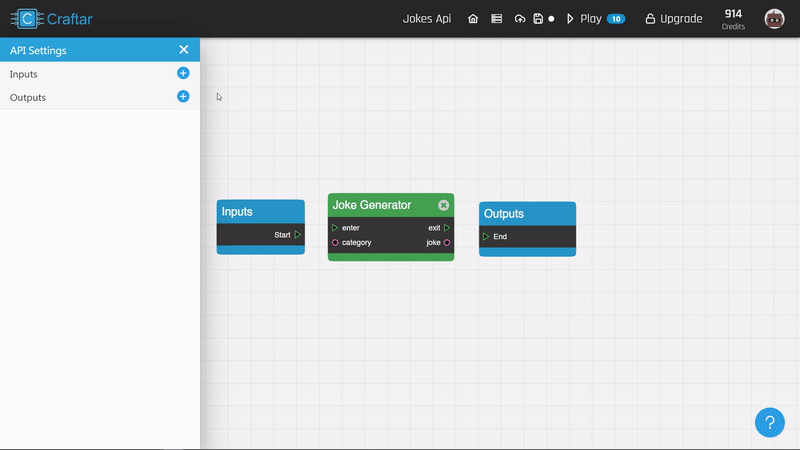Click the home icon in the top bar
The height and width of the screenshot is (450, 800).
pos(473,19)
